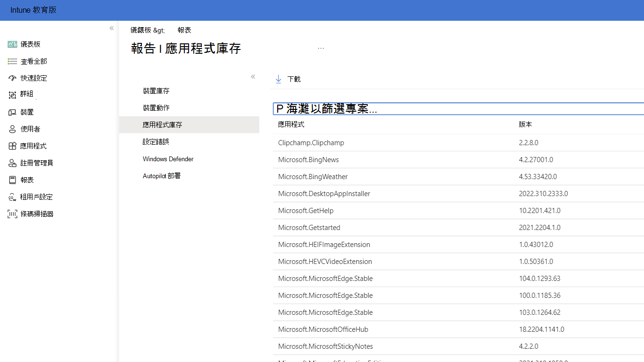Screen dimensions: 644x362
Task: Open the more options ellipsis
Action: click(321, 48)
